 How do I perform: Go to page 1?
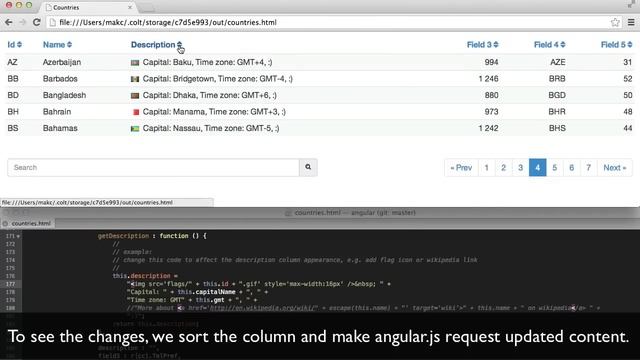tap(487, 168)
